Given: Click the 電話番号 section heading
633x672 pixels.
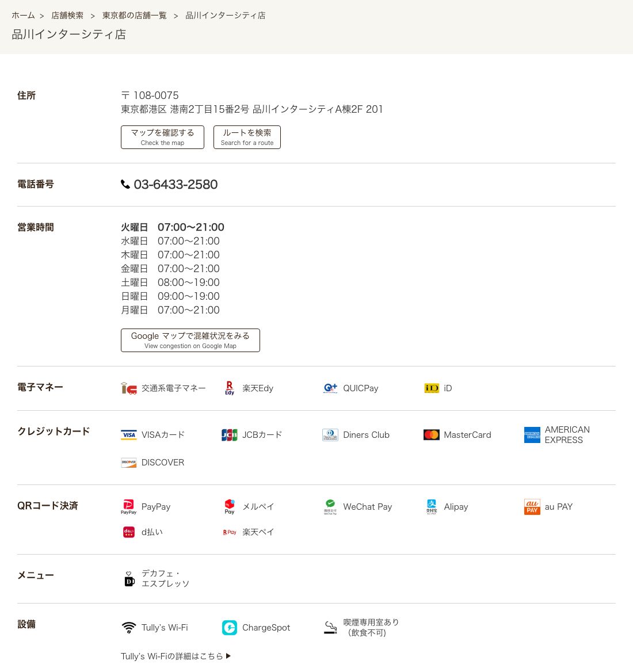Looking at the screenshot, I should click(x=36, y=184).
